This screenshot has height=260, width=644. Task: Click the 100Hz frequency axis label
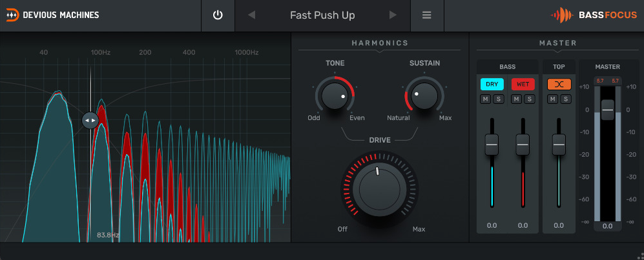[x=101, y=52]
